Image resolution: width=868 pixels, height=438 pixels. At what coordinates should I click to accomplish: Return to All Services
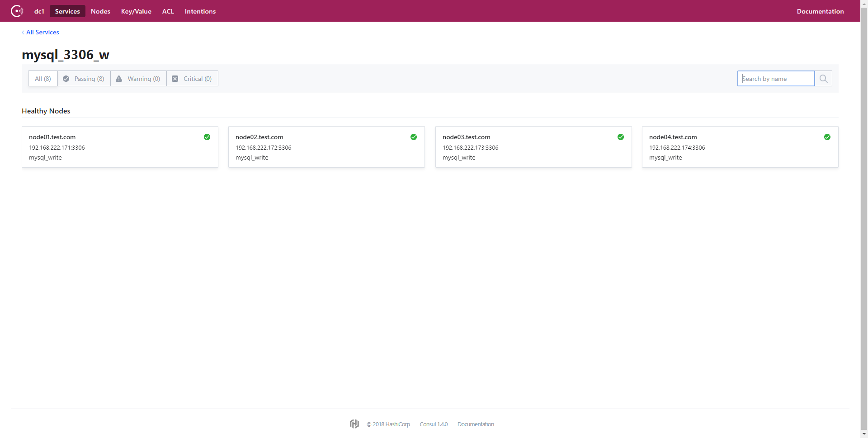[41, 32]
